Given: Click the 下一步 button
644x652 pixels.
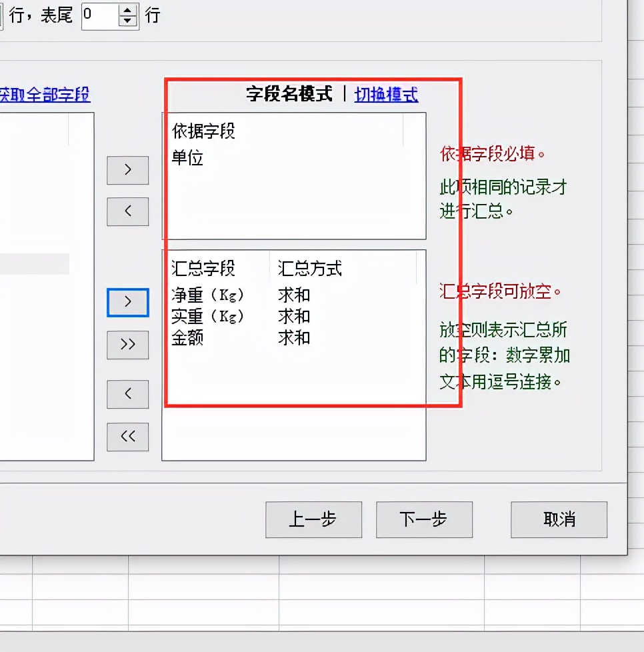Looking at the screenshot, I should pyautogui.click(x=425, y=520).
